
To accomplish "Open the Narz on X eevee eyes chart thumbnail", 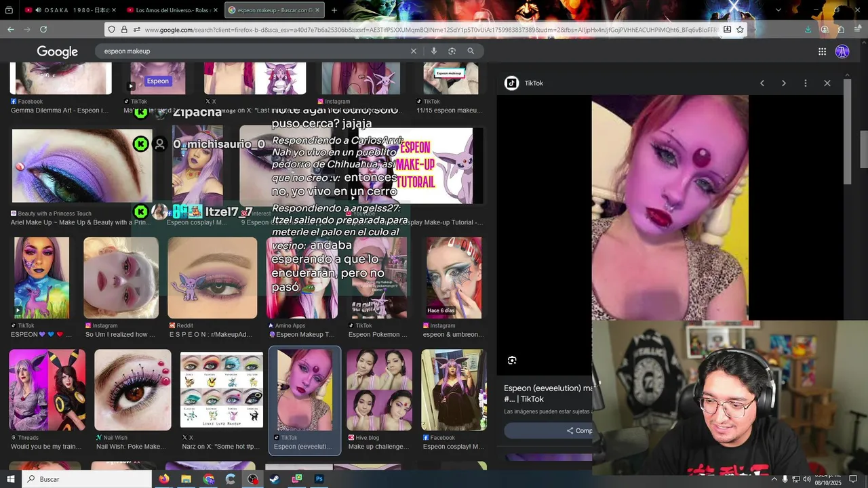I will [222, 390].
